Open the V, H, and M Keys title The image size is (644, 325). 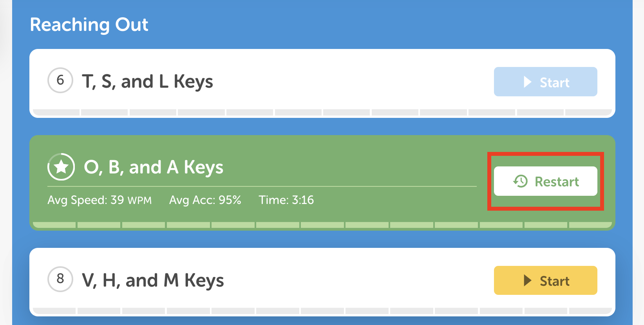coord(153,280)
